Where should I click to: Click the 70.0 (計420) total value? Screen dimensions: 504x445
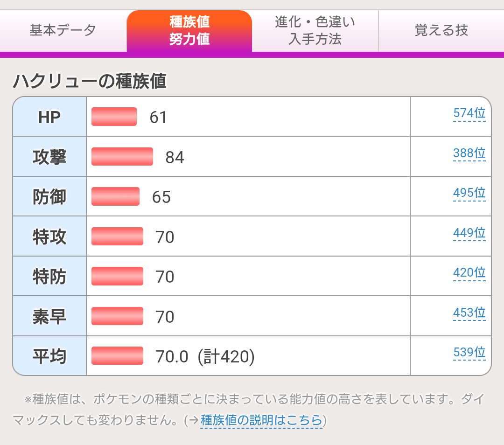coord(205,357)
